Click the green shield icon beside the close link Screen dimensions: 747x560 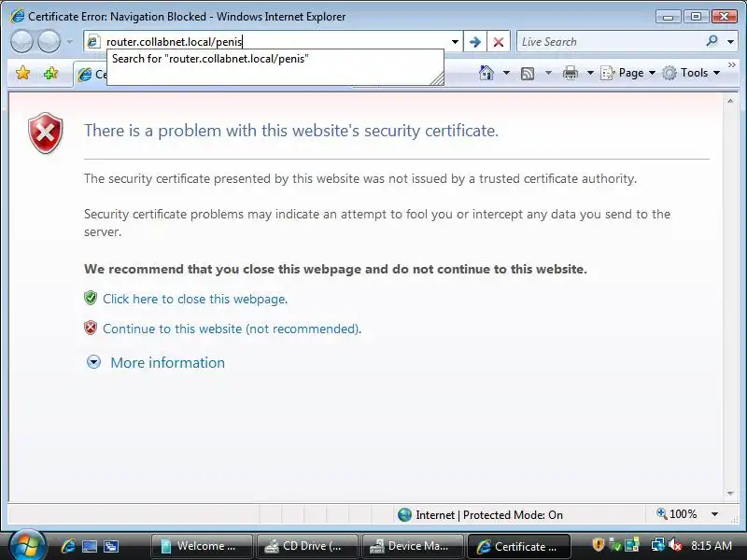click(x=91, y=298)
